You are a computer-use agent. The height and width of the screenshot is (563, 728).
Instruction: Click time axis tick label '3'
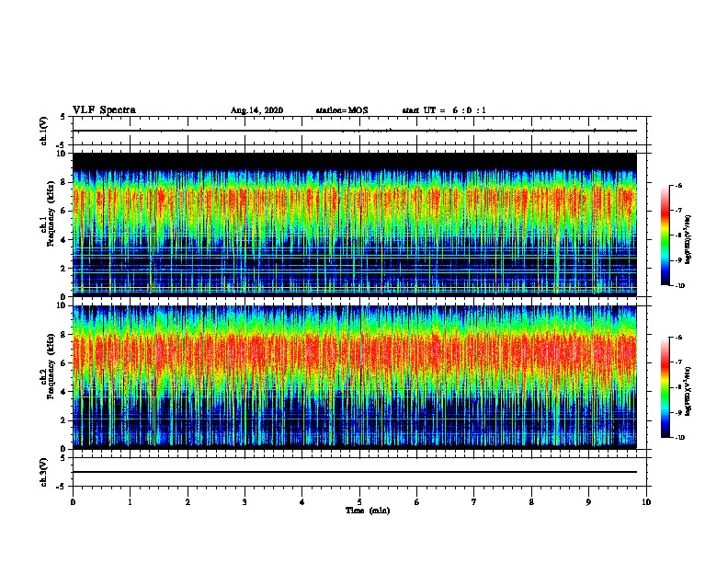(245, 502)
